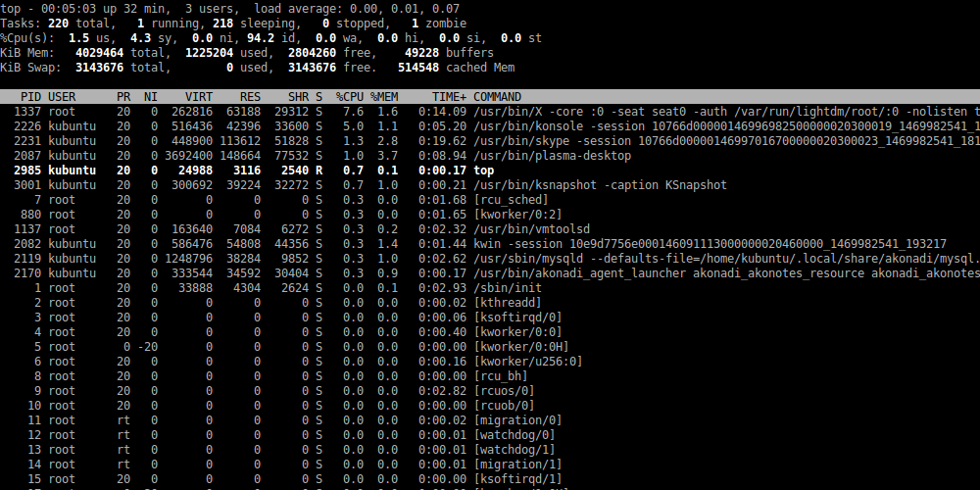Click the USER column header
Viewport: 980px width, 490px height.
pyautogui.click(x=63, y=97)
